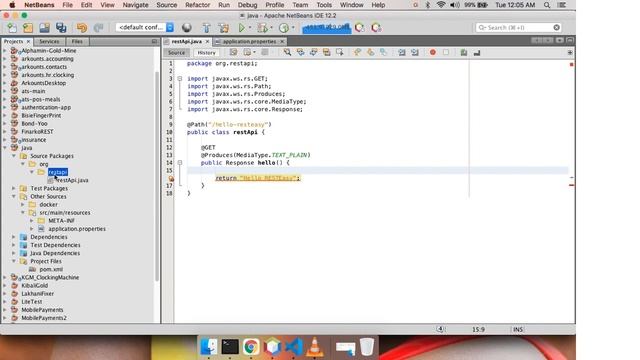Collapse the java project node
640x360 pixels.
click(x=5, y=148)
